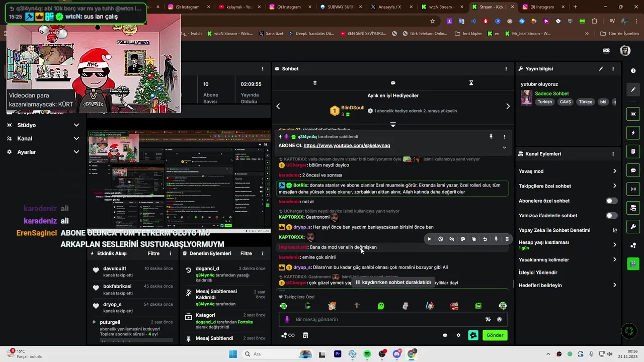The width and height of the screenshot is (644, 362).
Task: Click the info icon in right sidebar
Action: tap(633, 71)
